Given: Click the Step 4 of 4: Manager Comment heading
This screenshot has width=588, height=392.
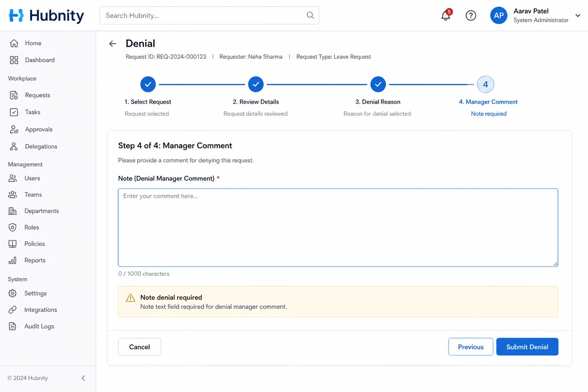Looking at the screenshot, I should pos(175,146).
